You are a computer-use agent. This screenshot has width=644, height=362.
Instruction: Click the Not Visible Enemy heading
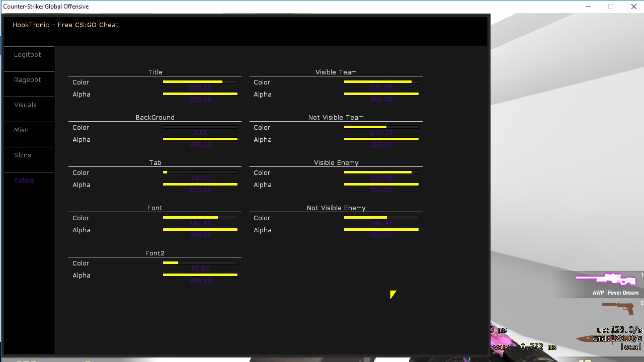[336, 208]
